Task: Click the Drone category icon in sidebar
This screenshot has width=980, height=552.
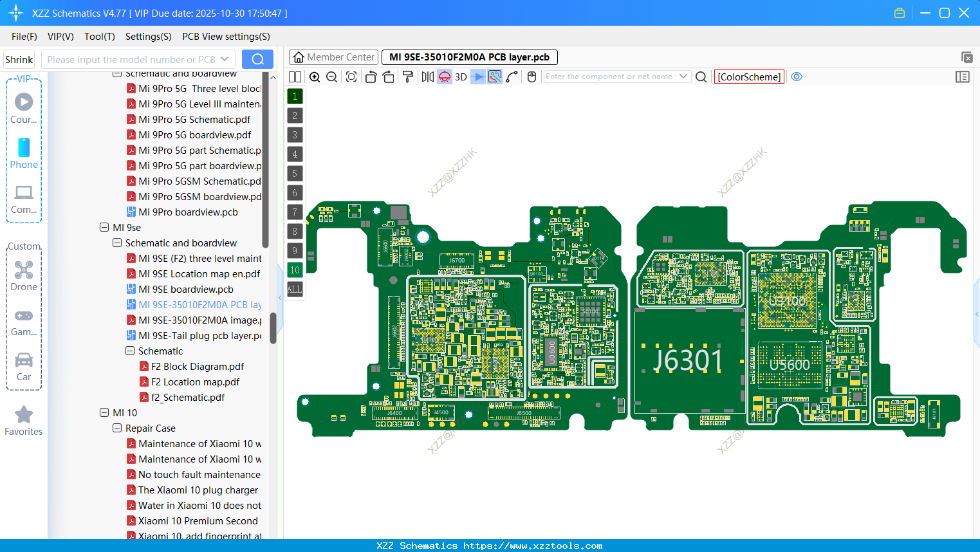Action: pos(24,270)
